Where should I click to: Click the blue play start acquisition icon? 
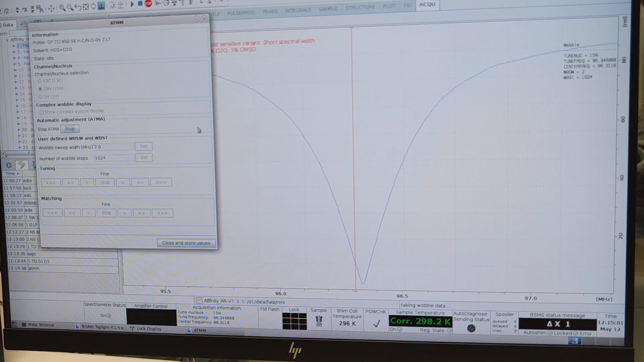click(x=132, y=4)
